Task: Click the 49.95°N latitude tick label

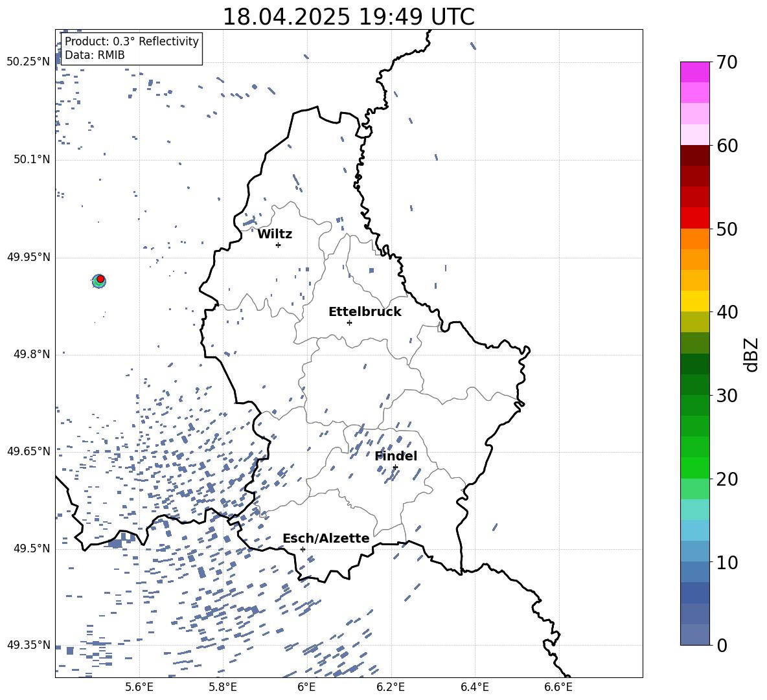Action: point(29,257)
